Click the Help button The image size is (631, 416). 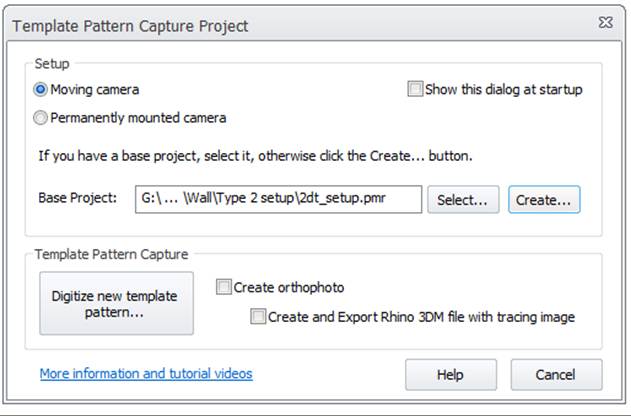pos(450,375)
